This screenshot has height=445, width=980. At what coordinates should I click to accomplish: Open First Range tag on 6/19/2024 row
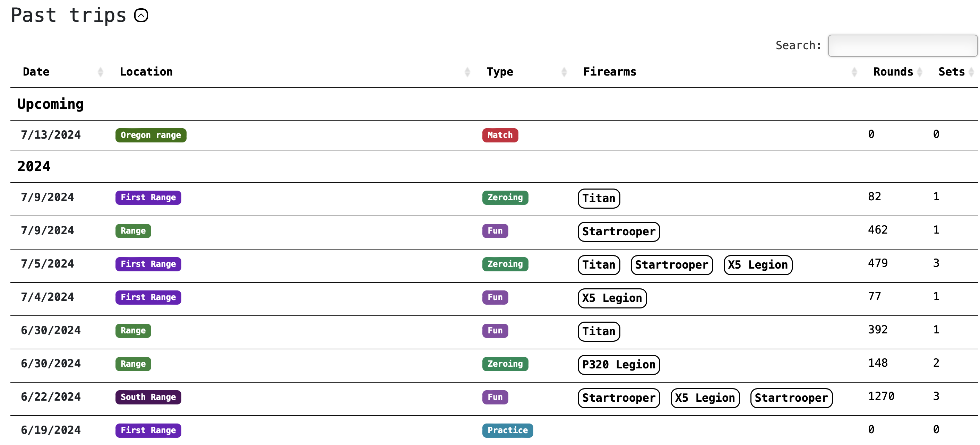[x=148, y=430]
